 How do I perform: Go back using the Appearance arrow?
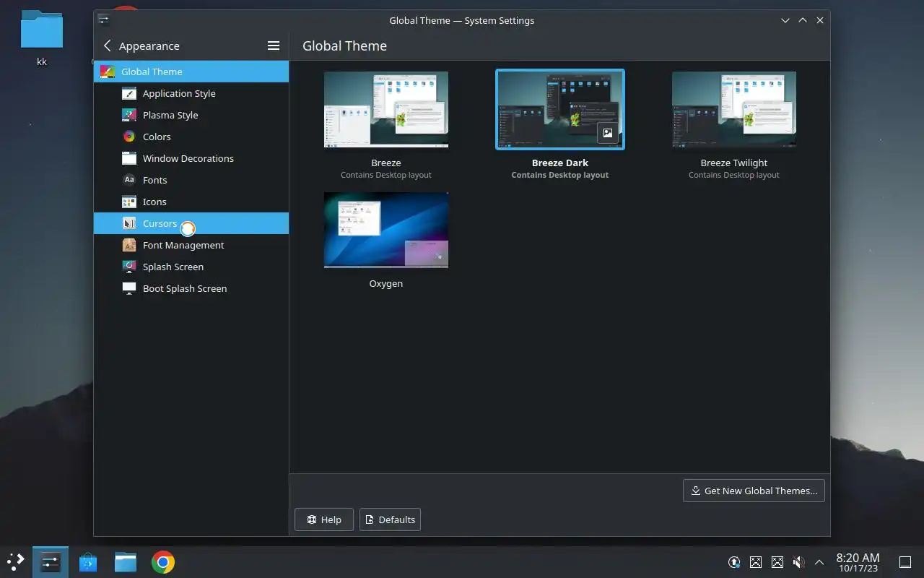pos(108,46)
